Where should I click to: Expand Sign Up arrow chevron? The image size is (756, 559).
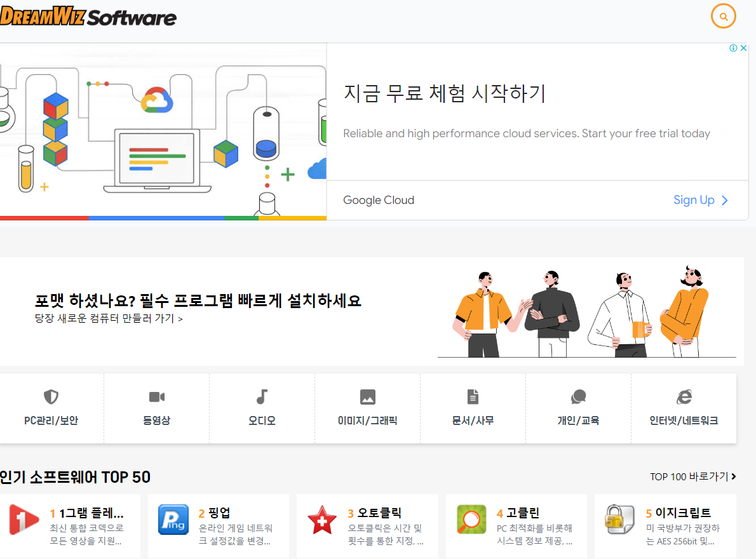(724, 199)
